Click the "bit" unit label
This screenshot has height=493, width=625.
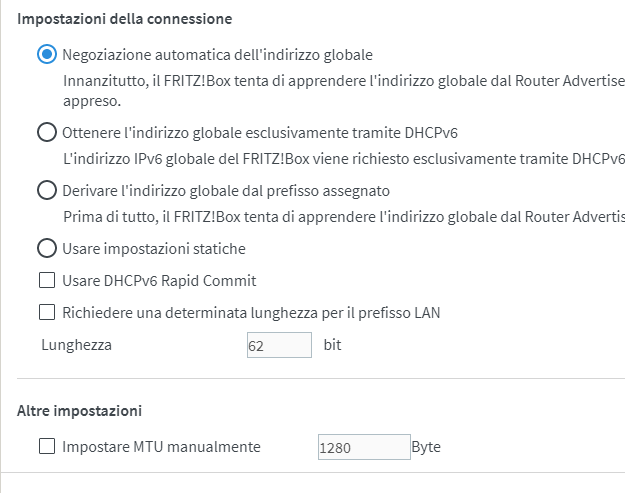click(x=333, y=345)
